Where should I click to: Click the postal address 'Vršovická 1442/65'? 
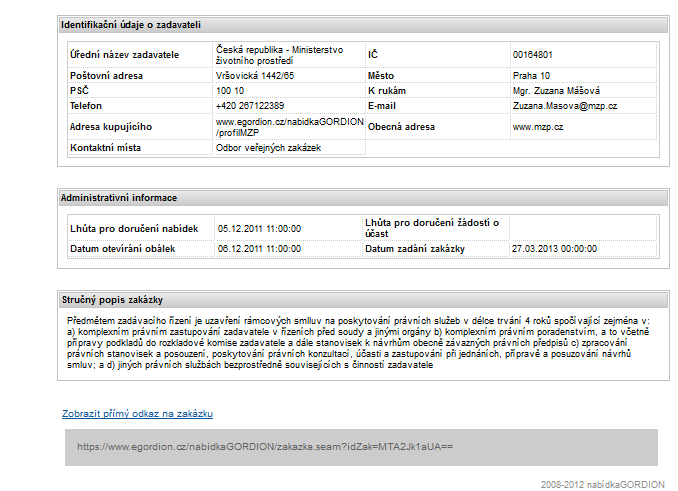tap(255, 75)
